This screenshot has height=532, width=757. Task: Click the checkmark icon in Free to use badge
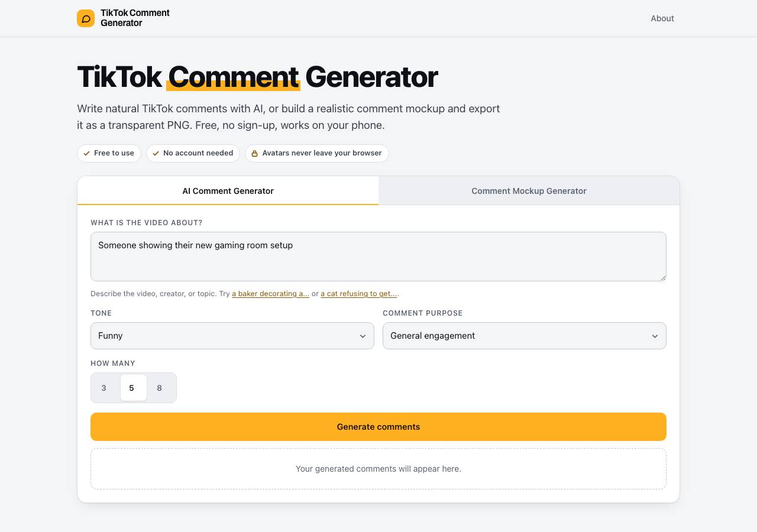tap(87, 153)
